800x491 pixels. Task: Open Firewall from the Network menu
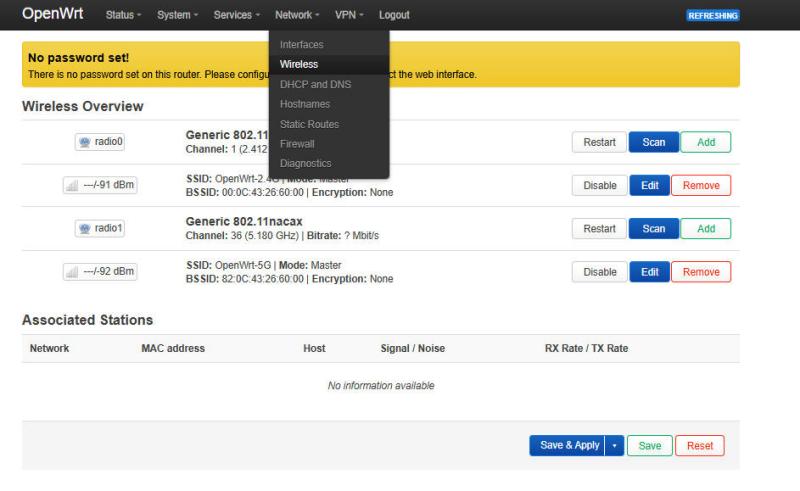(x=329, y=144)
